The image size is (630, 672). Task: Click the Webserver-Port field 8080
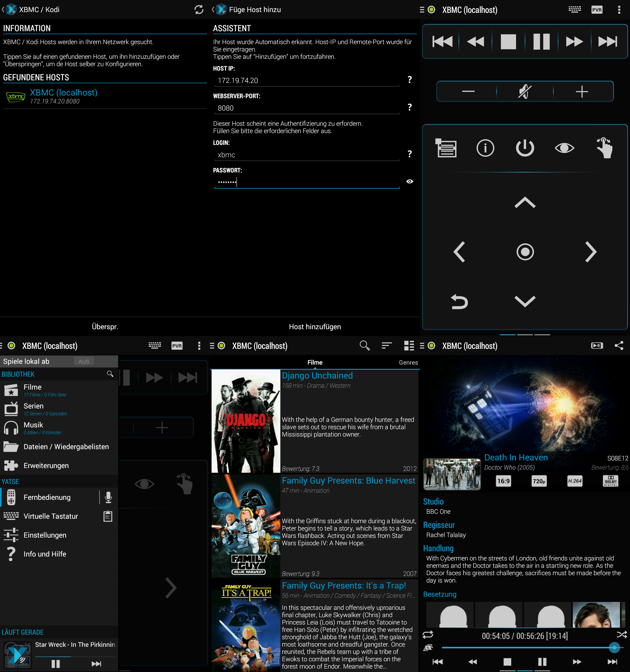click(x=307, y=108)
